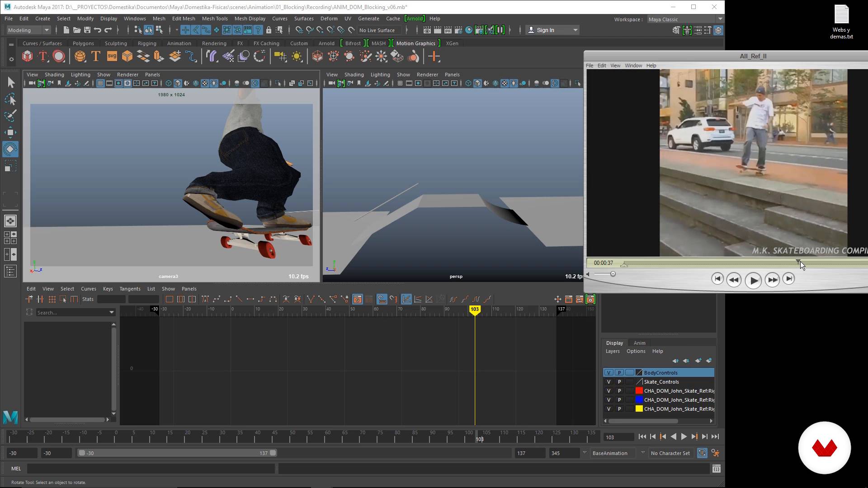Open the Tangents menu in Graph Editor
This screenshot has width=868, height=488.
point(130,289)
